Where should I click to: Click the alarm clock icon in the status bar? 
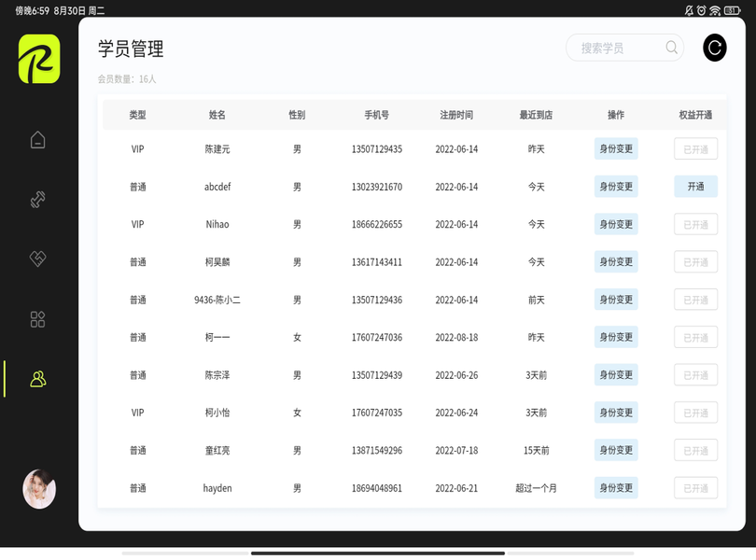click(x=702, y=9)
